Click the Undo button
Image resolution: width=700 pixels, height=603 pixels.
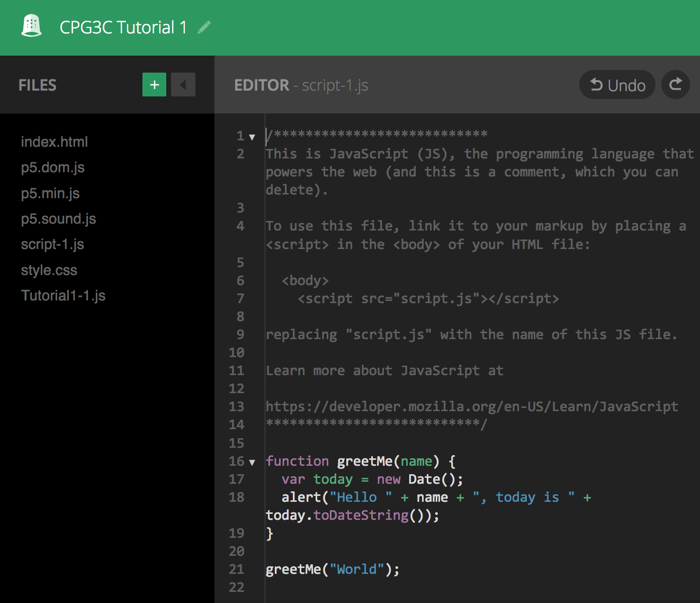click(x=617, y=85)
